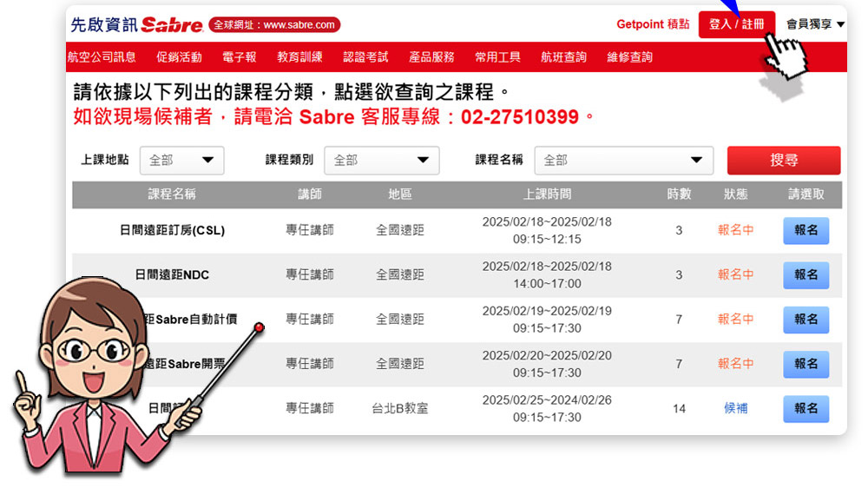Open 產品服務 menu
868x495 pixels.
[431, 57]
